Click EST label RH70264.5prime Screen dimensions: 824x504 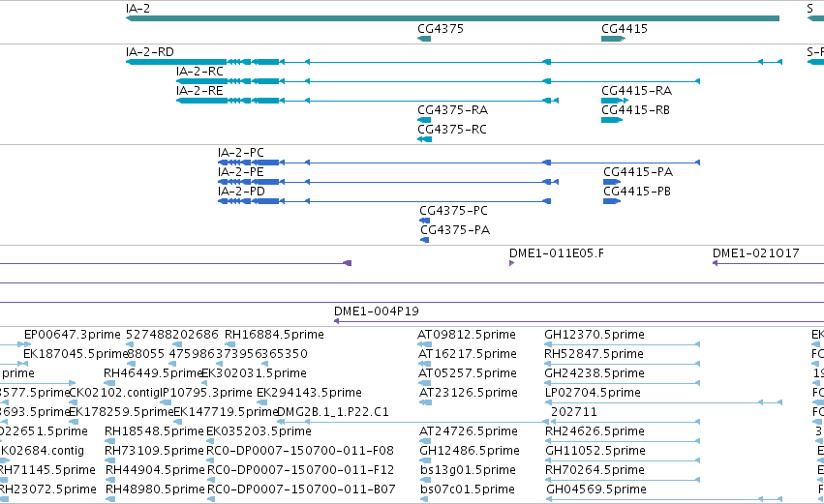click(x=595, y=471)
